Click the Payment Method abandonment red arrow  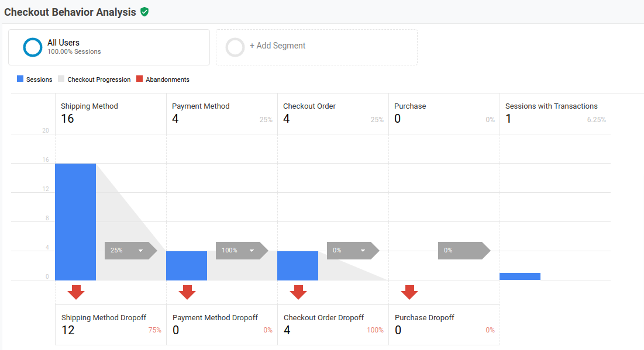[x=187, y=292]
